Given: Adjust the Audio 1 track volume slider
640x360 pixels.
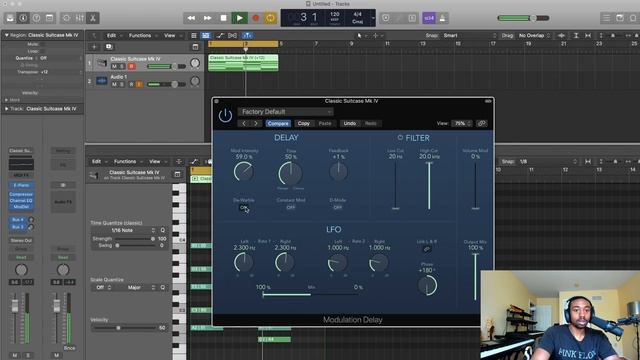Looking at the screenshot, I should coord(166,84).
